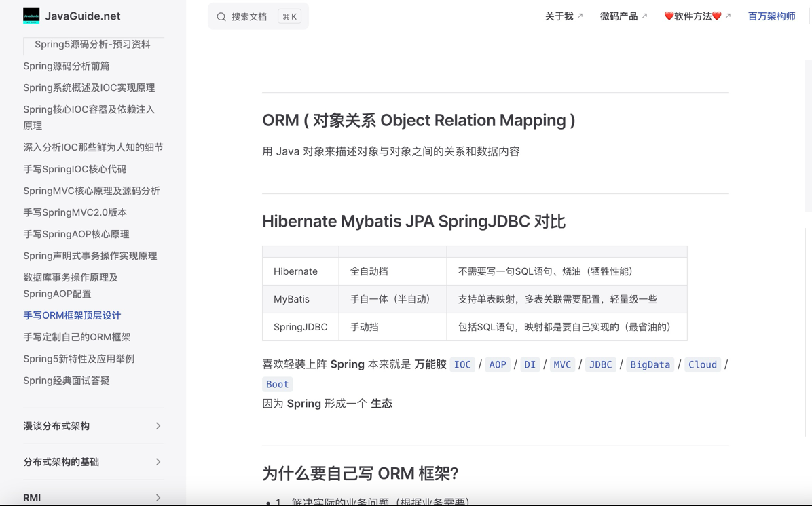Click the 手动挡 table cell
This screenshot has height=506, width=812.
click(392, 327)
